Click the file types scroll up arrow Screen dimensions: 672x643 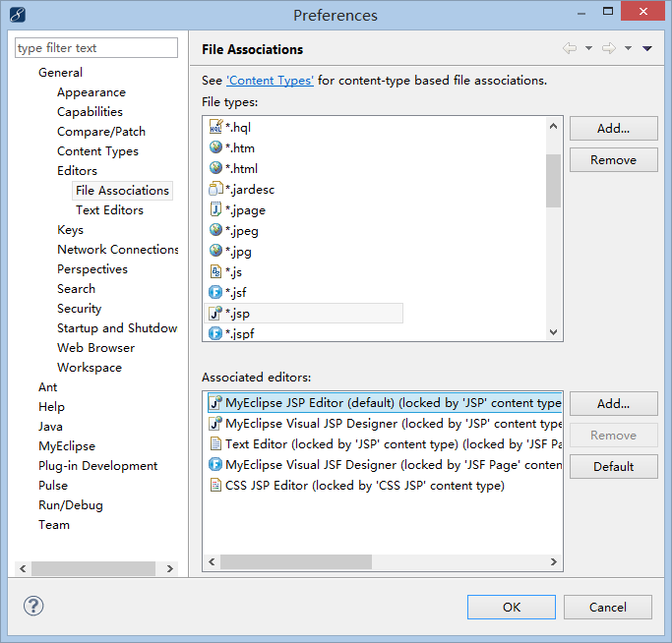553,126
